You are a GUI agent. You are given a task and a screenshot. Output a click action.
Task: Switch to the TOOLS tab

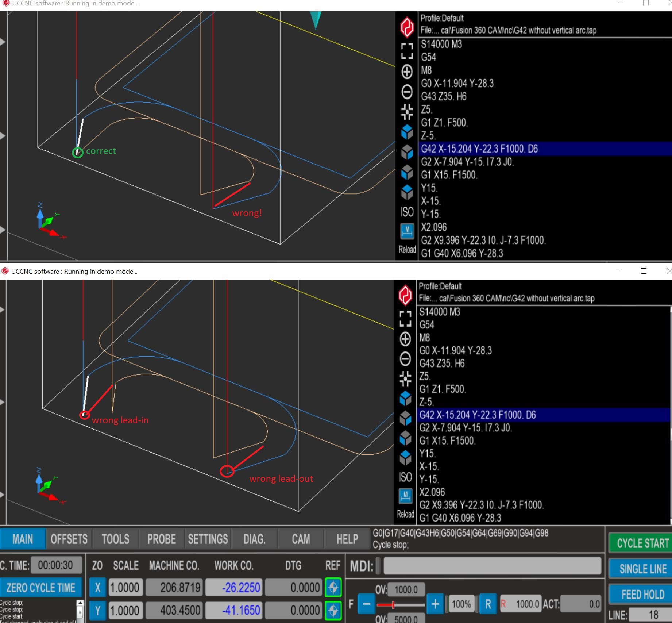click(115, 539)
